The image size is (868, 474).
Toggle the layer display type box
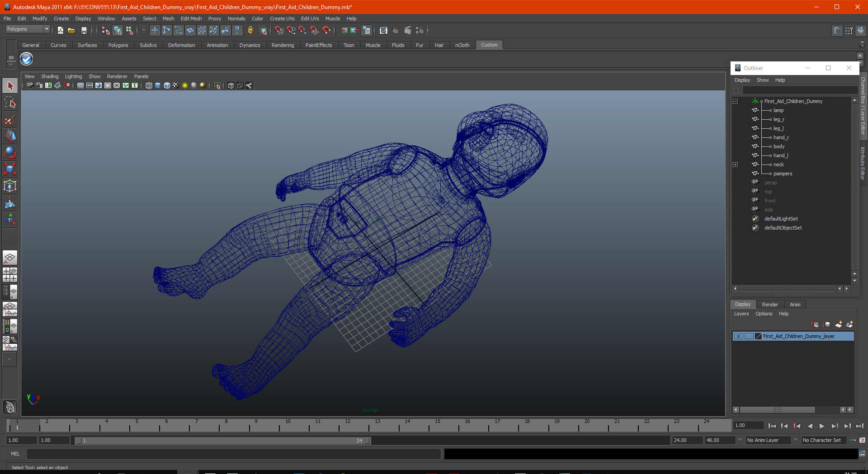749,336
